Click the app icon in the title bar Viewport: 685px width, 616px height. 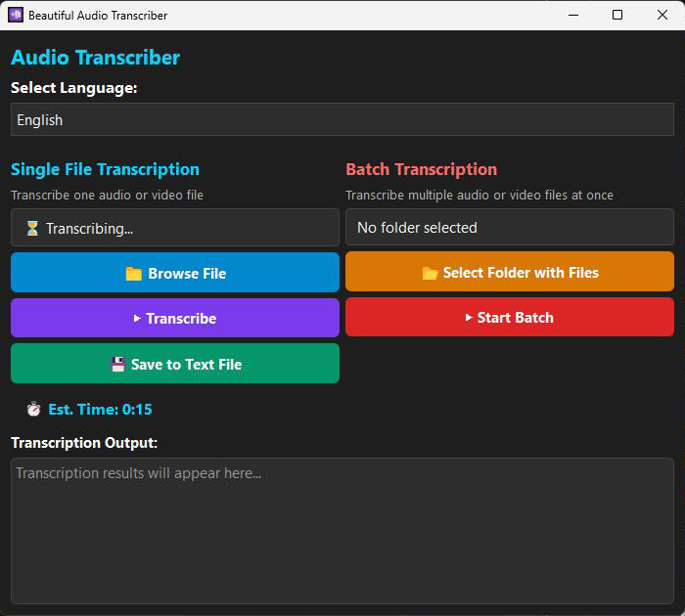(x=16, y=15)
